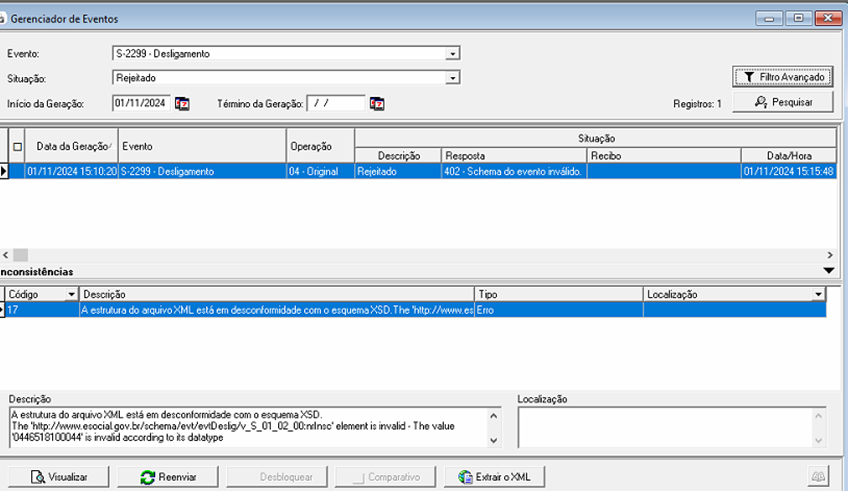Open the Código column filter dropdown
The height and width of the screenshot is (491, 848).
click(71, 294)
